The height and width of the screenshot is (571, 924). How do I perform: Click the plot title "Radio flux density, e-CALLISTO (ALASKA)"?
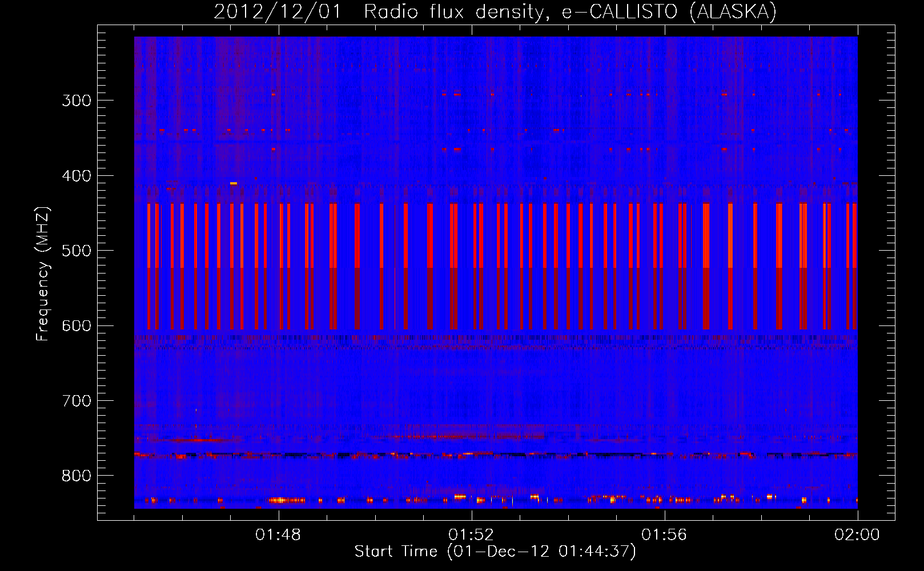570,12
